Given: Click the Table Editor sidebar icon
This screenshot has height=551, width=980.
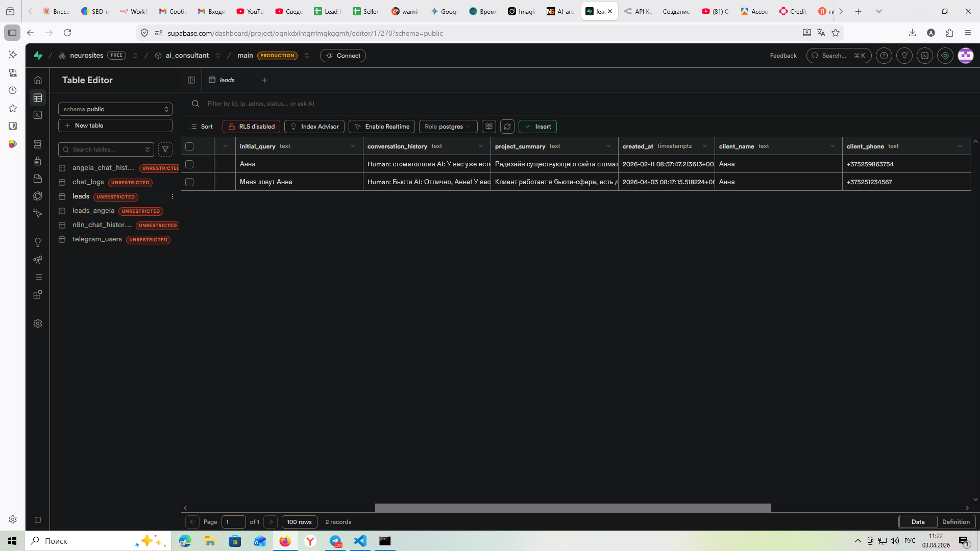Looking at the screenshot, I should 38,97.
